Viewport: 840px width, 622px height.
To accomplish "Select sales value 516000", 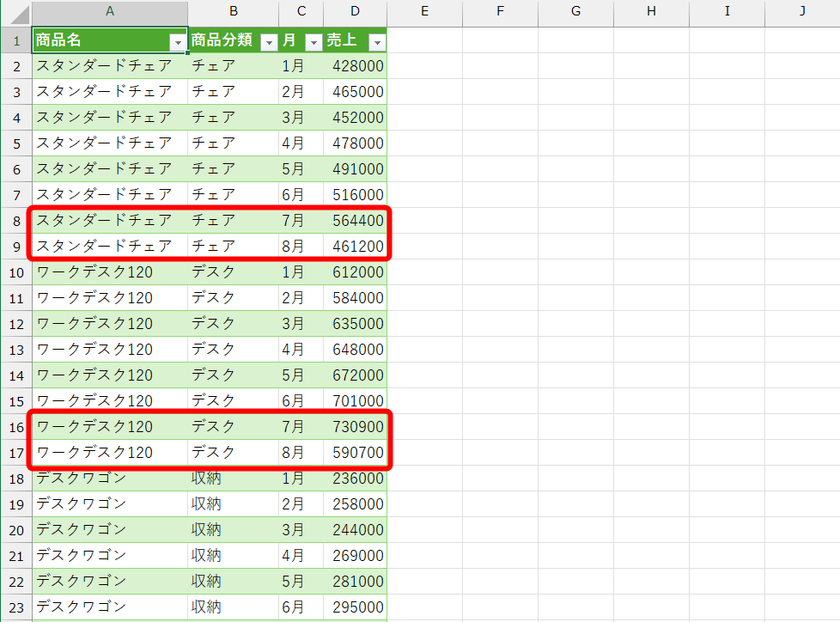I will [x=356, y=194].
